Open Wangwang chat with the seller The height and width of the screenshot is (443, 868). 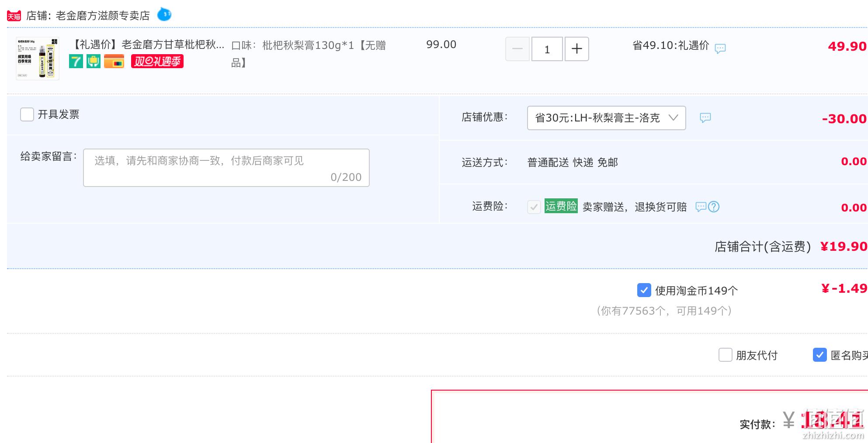[164, 14]
